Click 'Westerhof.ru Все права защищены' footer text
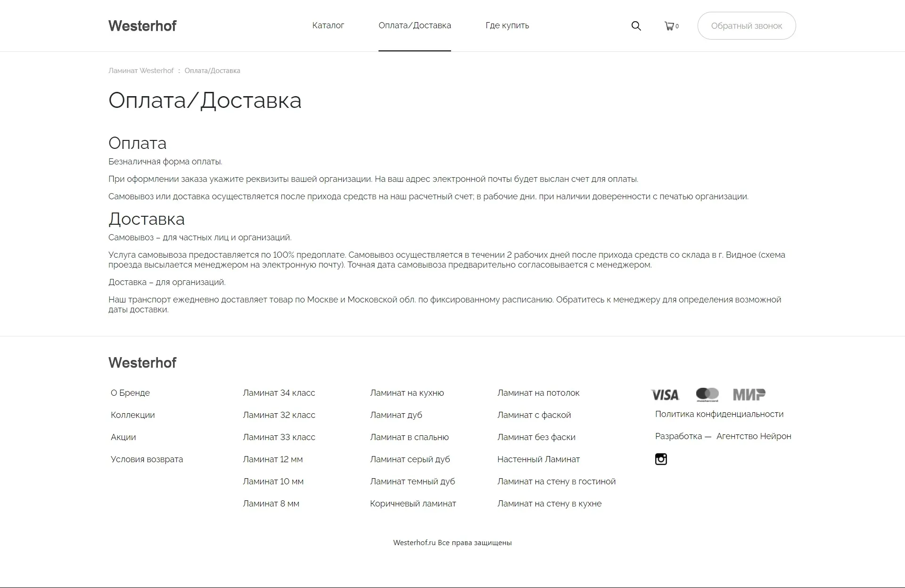This screenshot has height=588, width=905. click(x=452, y=543)
